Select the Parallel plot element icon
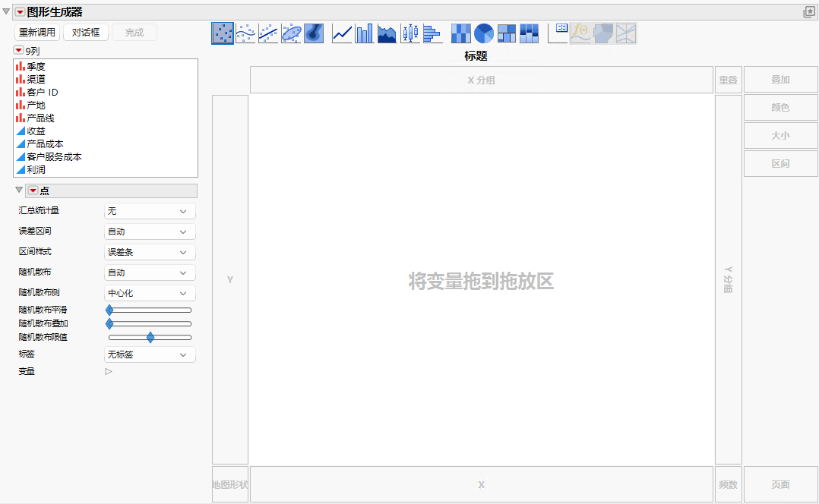The image size is (819, 504). pyautogui.click(x=626, y=33)
